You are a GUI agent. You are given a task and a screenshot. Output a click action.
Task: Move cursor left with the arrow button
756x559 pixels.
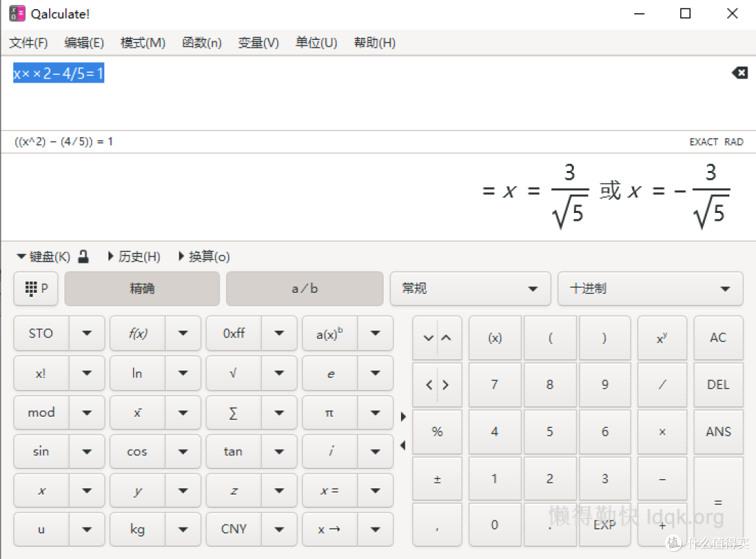coord(428,385)
